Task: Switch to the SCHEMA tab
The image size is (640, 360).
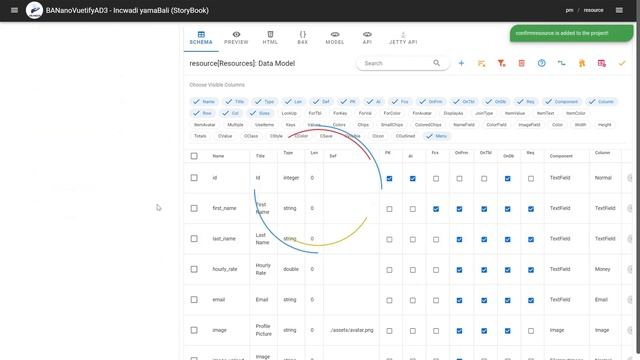Action: click(201, 38)
